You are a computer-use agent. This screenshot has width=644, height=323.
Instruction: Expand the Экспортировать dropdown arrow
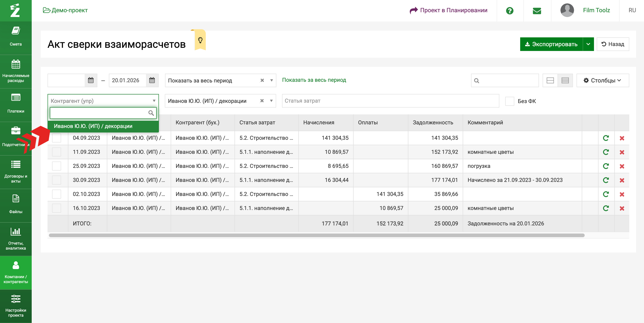[x=588, y=44]
